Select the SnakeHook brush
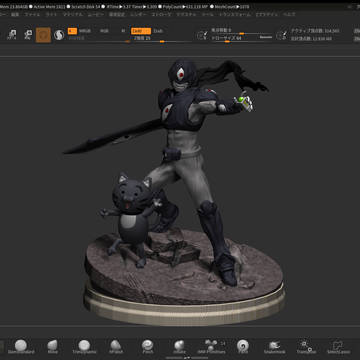This screenshot has height=360, width=360. pyautogui.click(x=274, y=347)
